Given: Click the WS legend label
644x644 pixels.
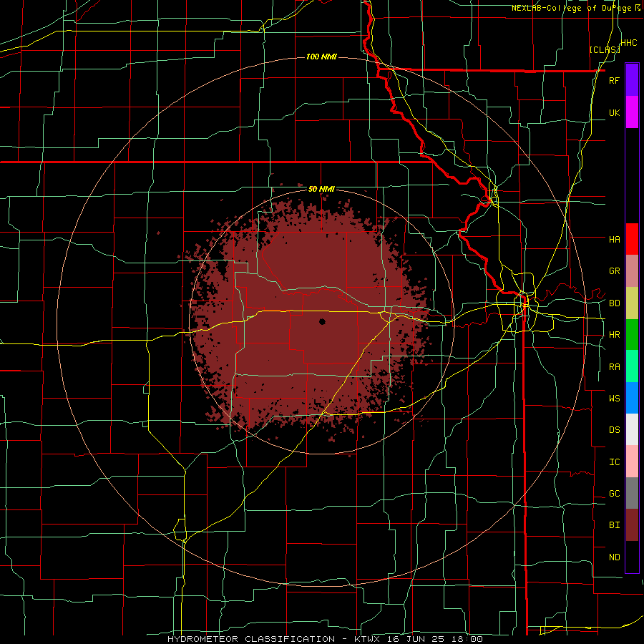Looking at the screenshot, I should [x=614, y=398].
